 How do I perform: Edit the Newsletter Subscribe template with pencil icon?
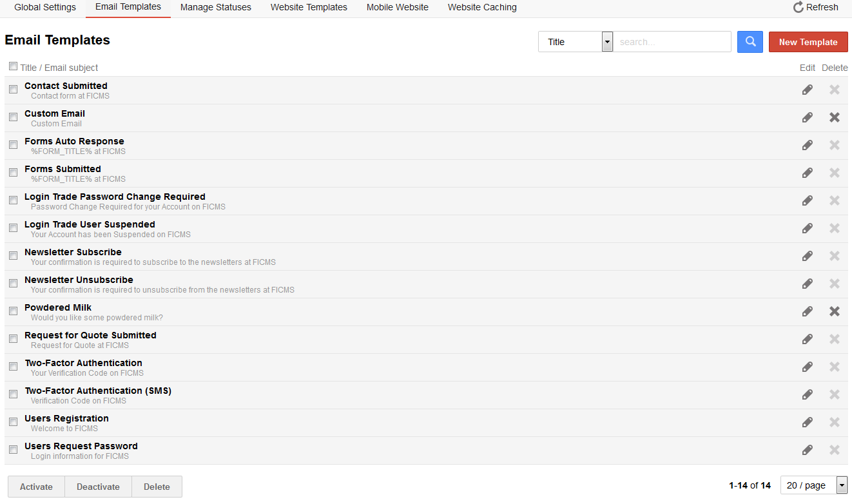coord(807,256)
